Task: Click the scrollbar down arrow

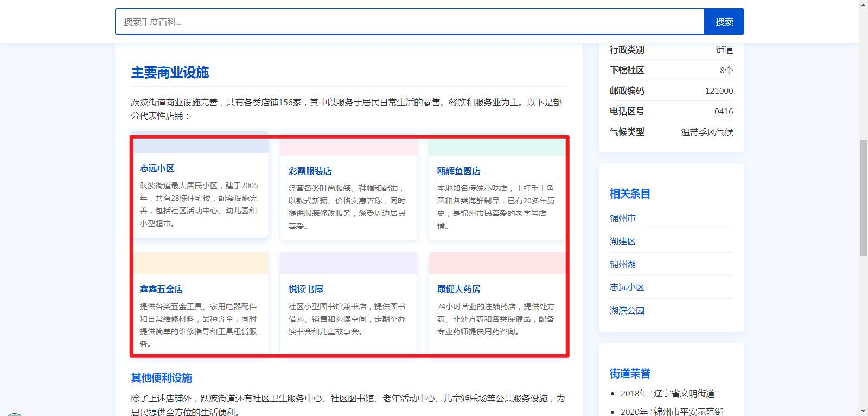Action: click(x=863, y=412)
